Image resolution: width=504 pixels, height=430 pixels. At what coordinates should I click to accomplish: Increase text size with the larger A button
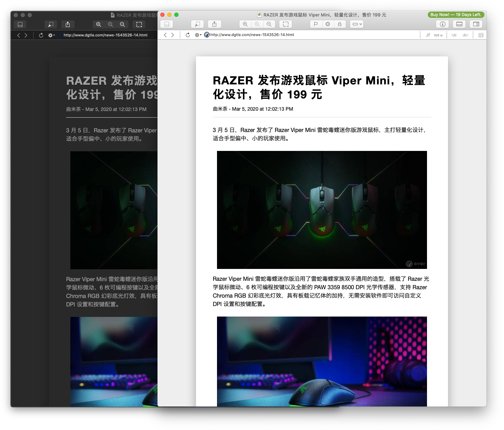tap(465, 35)
